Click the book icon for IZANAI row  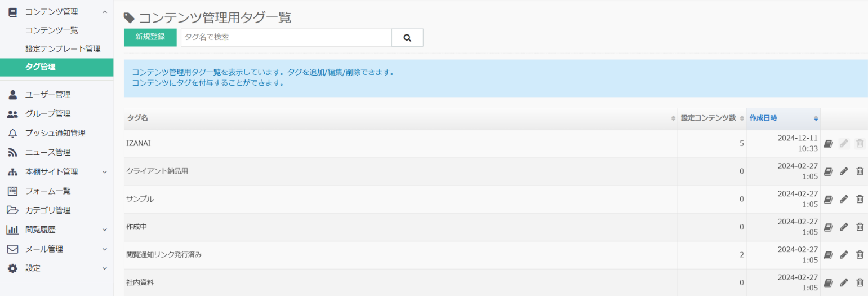827,144
